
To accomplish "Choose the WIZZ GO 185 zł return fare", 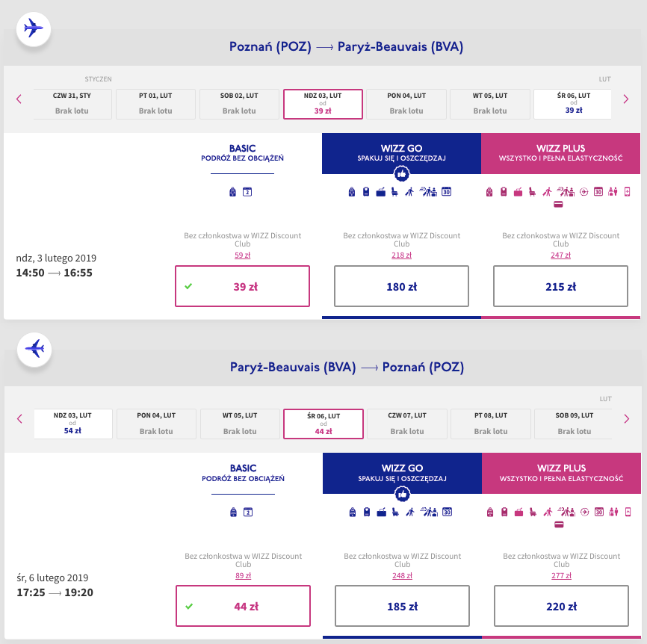I will pyautogui.click(x=402, y=606).
